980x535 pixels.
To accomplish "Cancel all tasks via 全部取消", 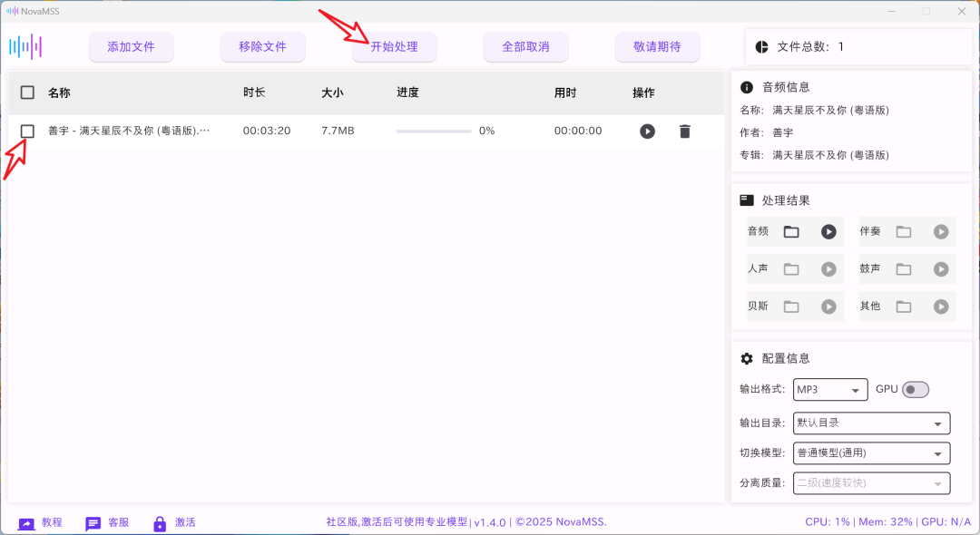I will click(x=525, y=47).
